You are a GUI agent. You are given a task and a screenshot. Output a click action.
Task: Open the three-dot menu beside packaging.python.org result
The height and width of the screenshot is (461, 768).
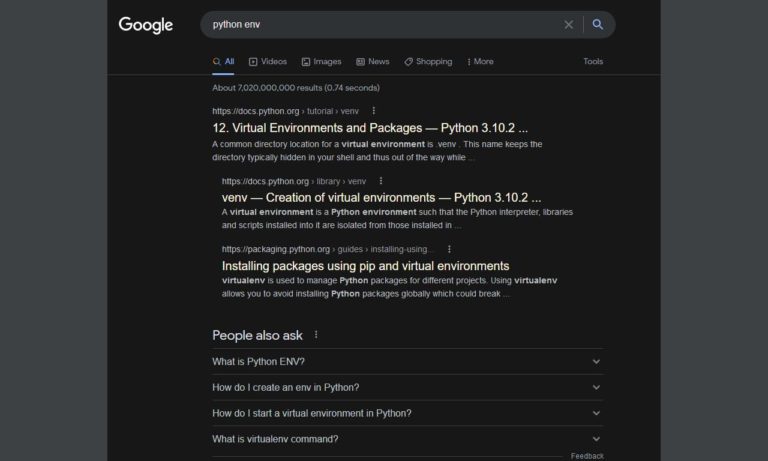449,249
